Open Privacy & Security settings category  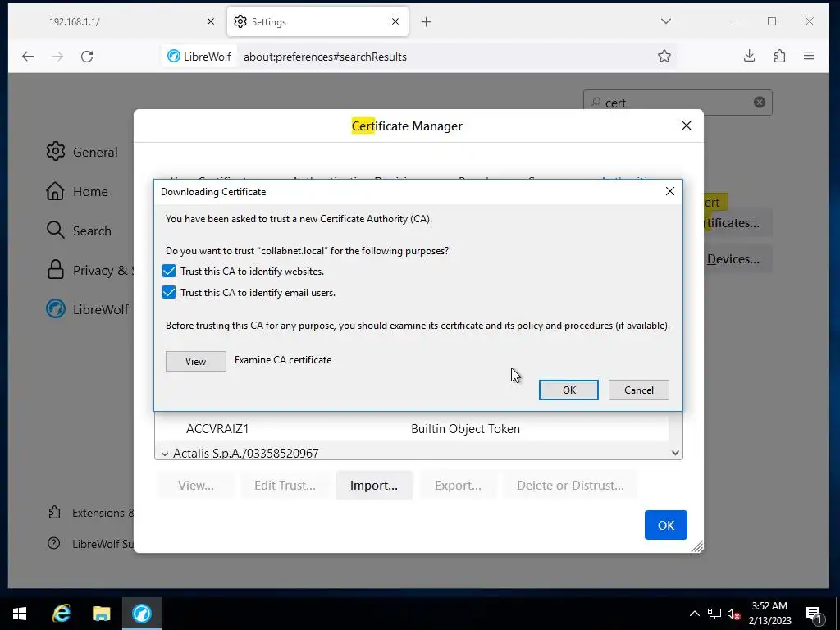[x=89, y=270]
